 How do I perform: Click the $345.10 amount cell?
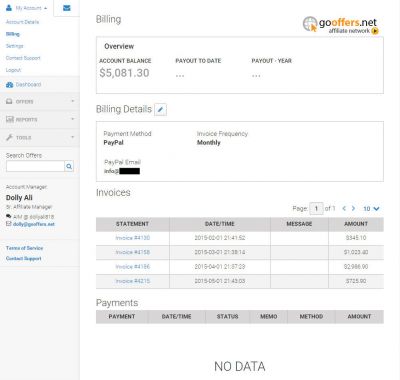point(356,238)
